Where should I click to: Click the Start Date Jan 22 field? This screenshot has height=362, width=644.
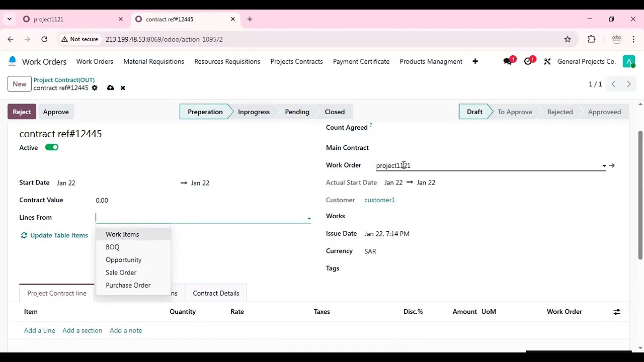66,183
